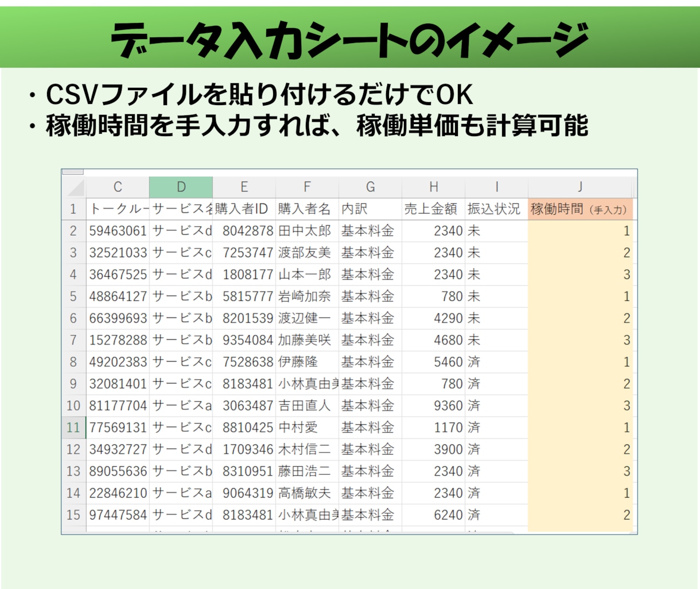Click working hours cell in row 10
Viewport: 700px width, 589px height.
(580, 406)
